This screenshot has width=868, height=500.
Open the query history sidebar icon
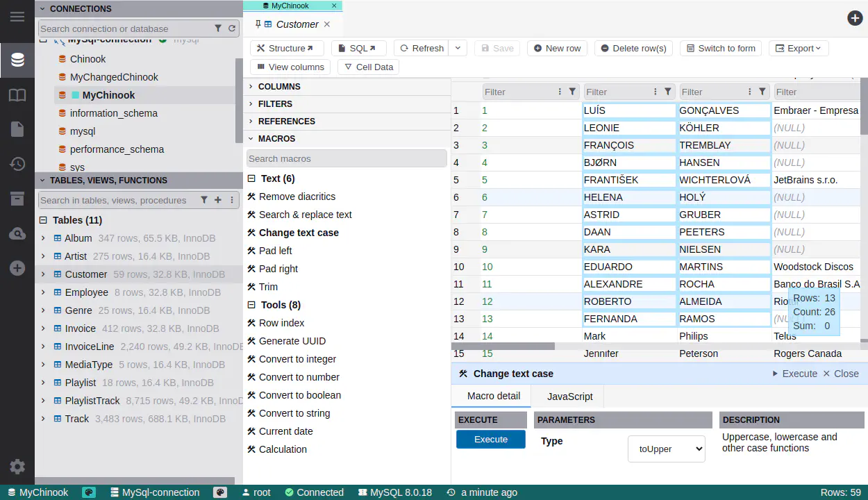click(x=17, y=164)
